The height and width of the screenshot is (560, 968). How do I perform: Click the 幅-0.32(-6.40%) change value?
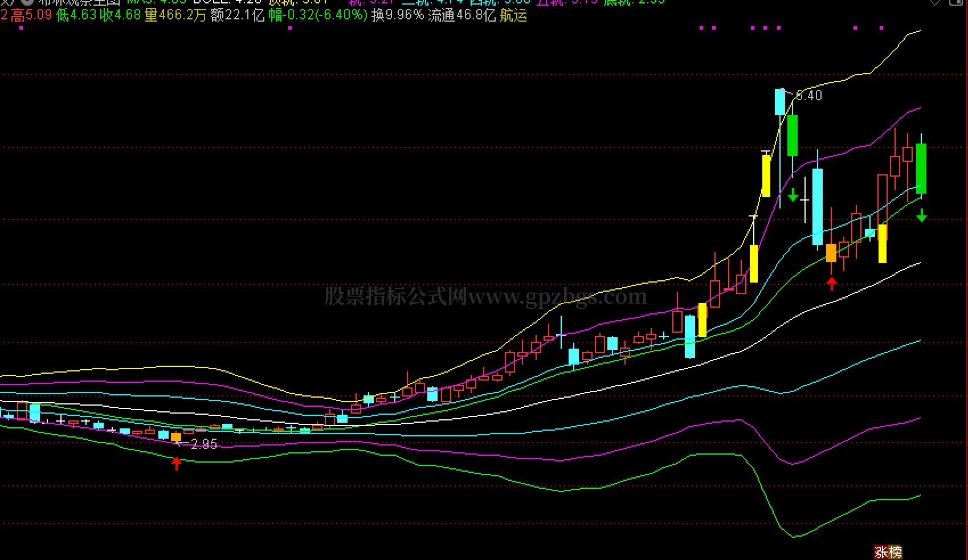coord(318,15)
